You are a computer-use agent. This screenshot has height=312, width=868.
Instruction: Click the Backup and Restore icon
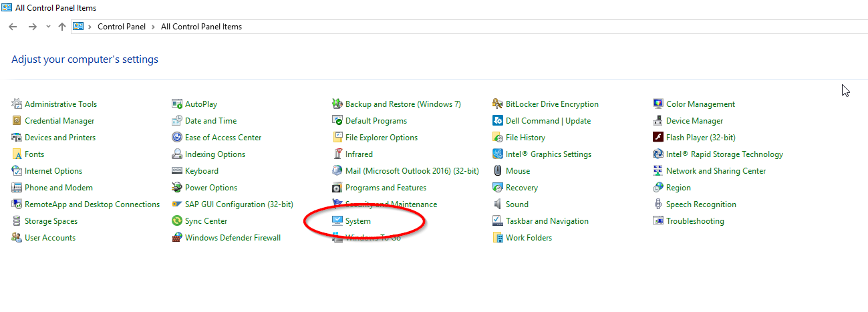(x=337, y=104)
